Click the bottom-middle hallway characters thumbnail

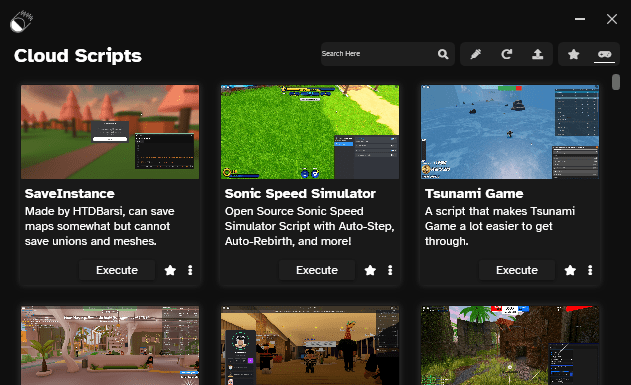coord(310,346)
